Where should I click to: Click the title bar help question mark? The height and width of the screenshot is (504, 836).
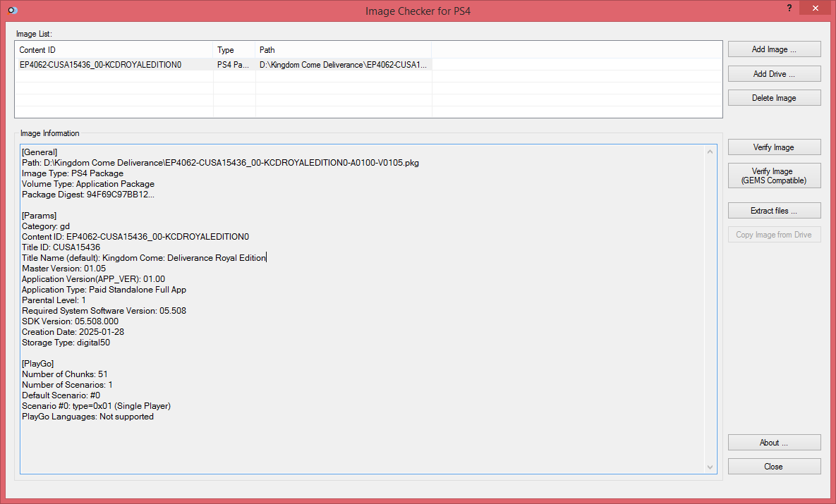[789, 8]
